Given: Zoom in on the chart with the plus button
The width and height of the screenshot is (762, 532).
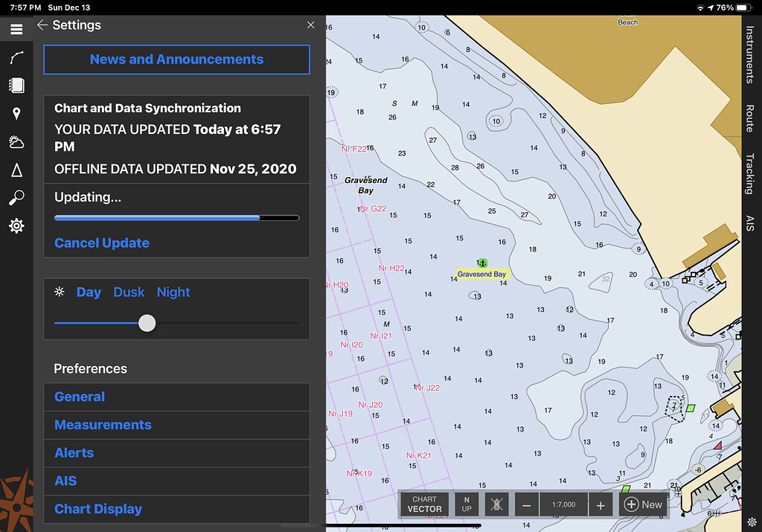Looking at the screenshot, I should pyautogui.click(x=601, y=504).
